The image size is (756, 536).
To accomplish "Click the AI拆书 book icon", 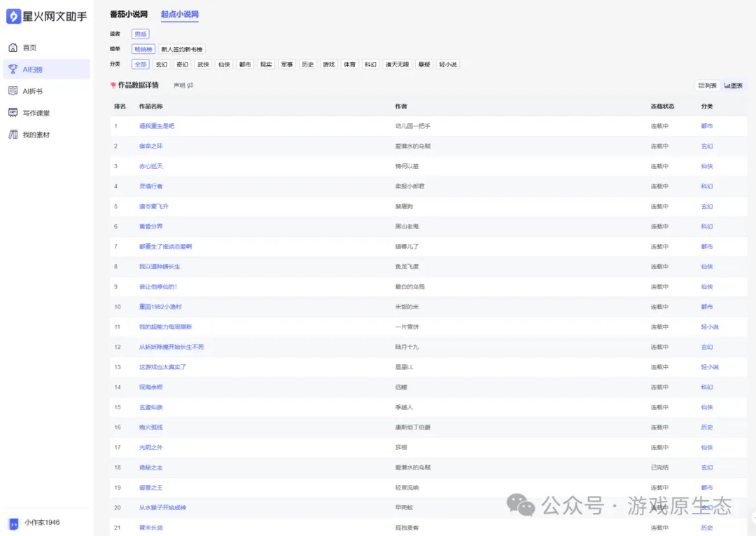I will [x=13, y=90].
